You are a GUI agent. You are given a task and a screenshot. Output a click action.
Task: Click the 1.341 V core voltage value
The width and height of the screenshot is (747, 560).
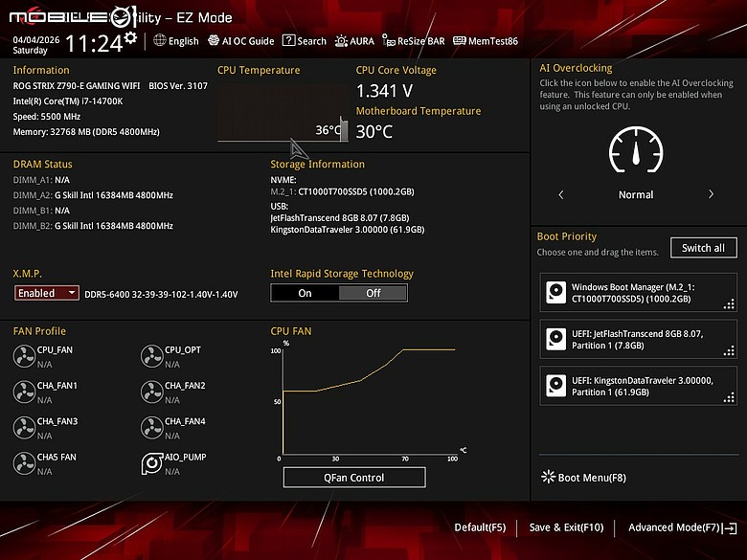(x=384, y=91)
